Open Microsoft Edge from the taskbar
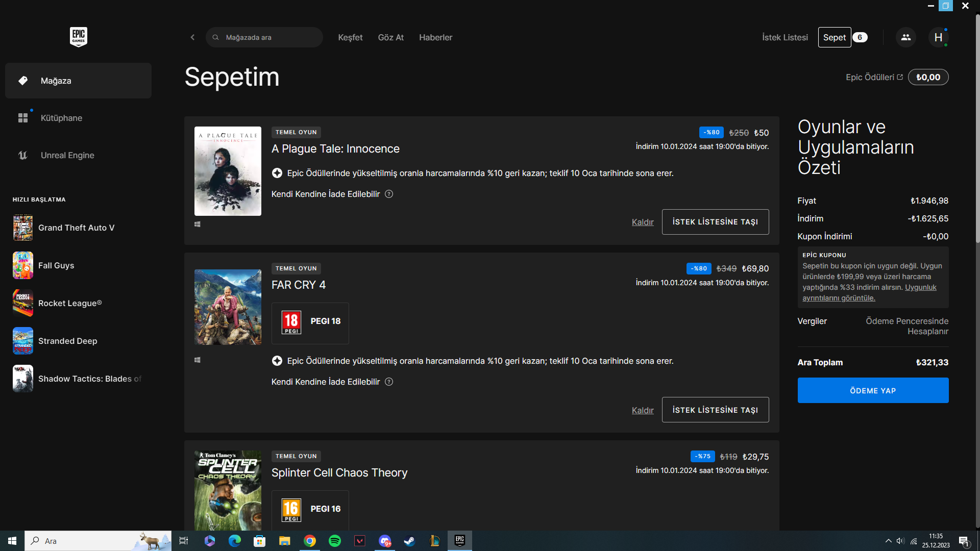Screen dimensions: 980x551 click(x=235, y=541)
